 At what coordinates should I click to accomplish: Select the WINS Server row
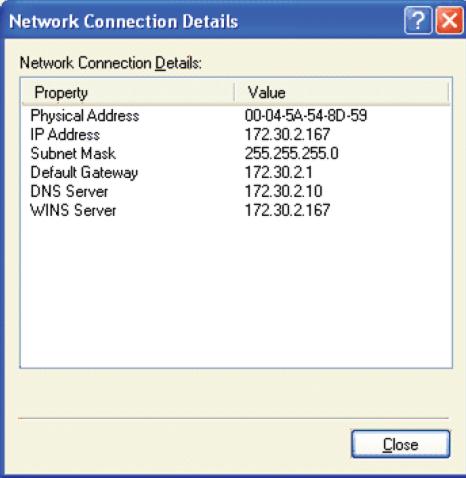click(236, 211)
